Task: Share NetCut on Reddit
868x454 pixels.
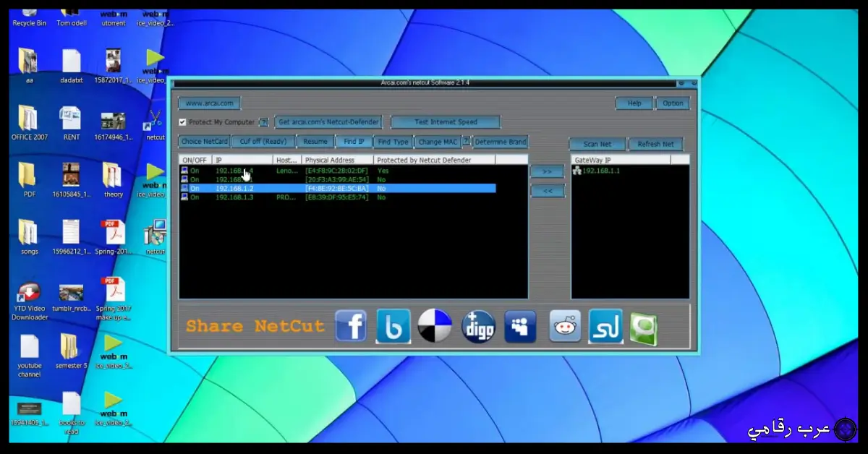Action: point(565,326)
